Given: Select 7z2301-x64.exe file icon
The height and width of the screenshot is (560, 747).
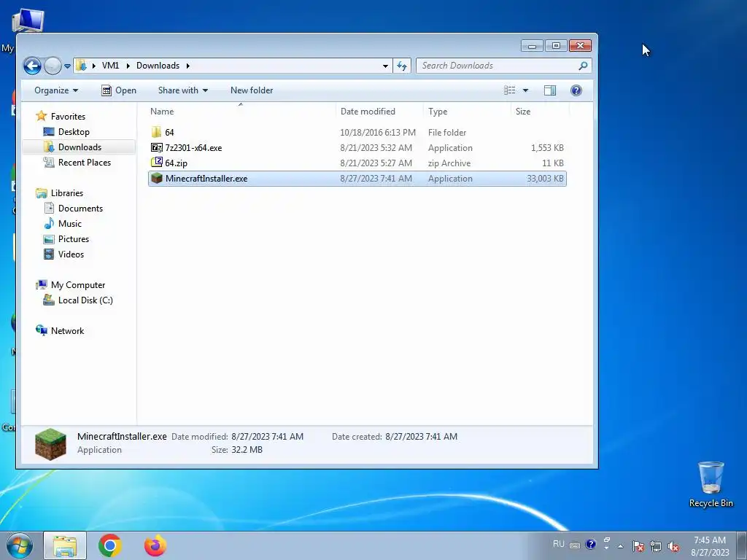Looking at the screenshot, I should click(156, 147).
